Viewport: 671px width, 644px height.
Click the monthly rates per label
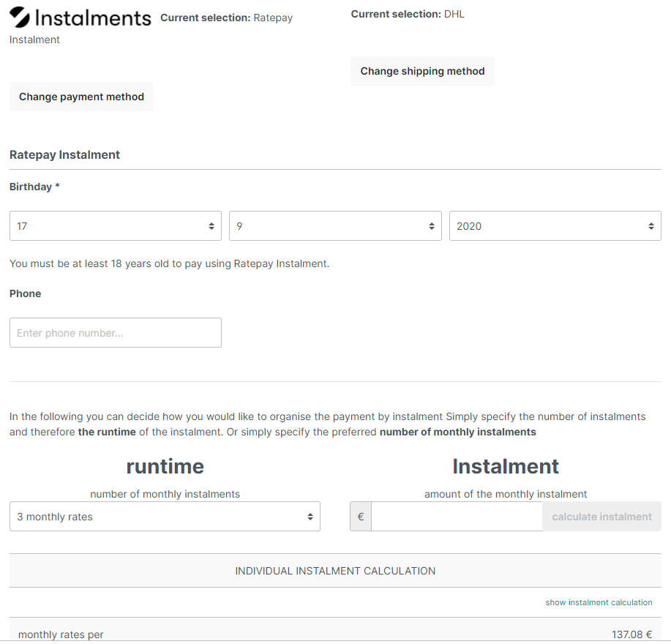(61, 634)
